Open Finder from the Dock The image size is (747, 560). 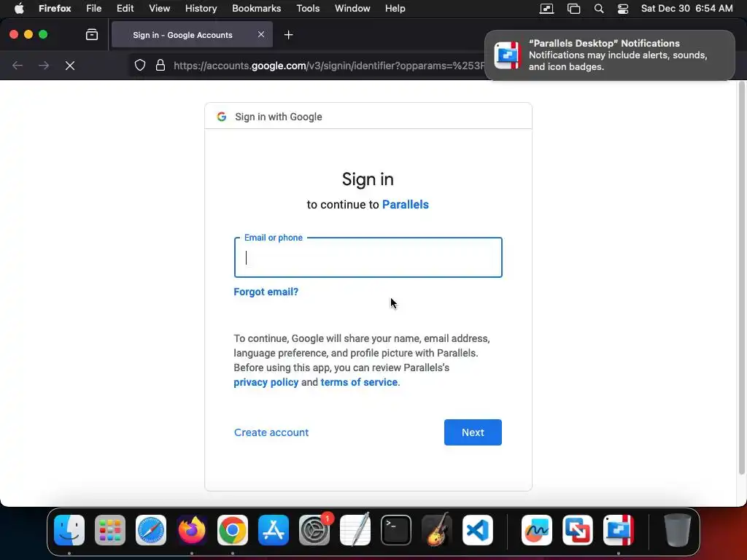(x=69, y=530)
